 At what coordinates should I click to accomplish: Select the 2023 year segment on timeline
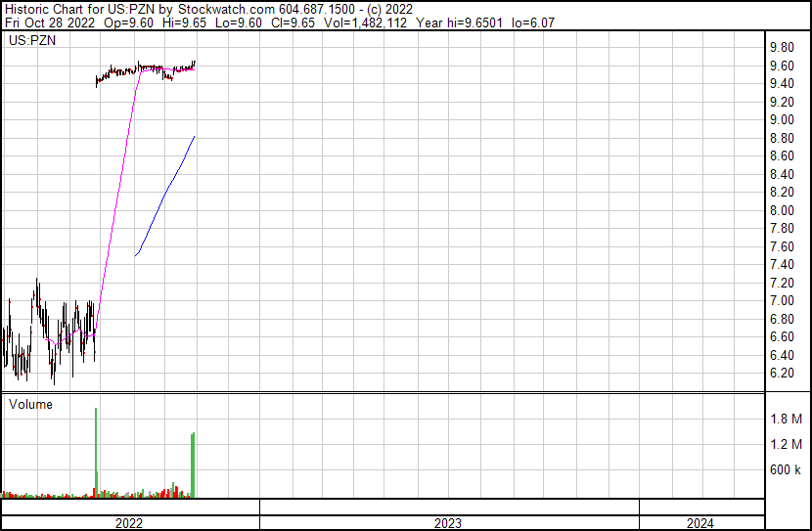pos(448,523)
